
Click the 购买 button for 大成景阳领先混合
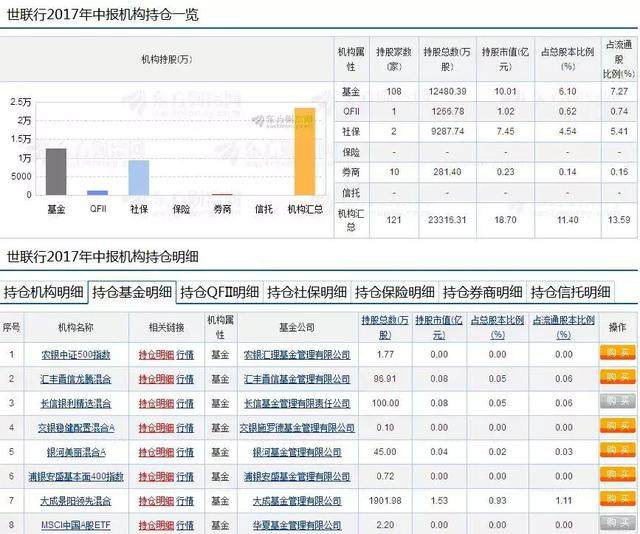[x=616, y=498]
